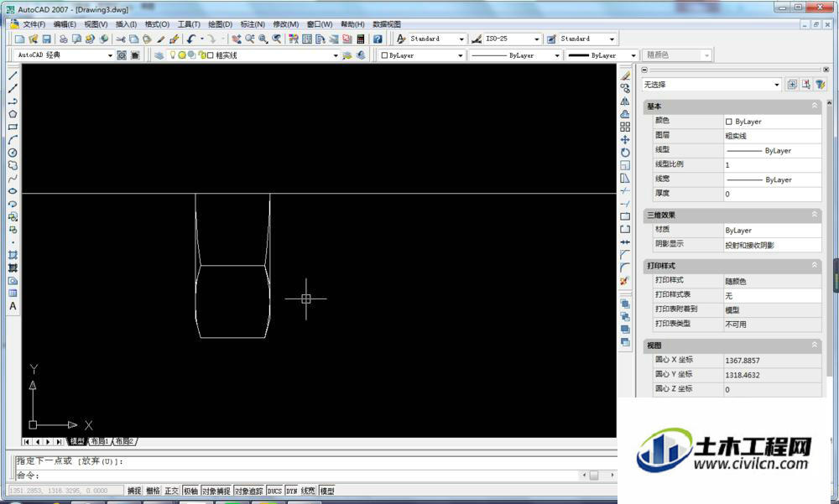839x504 pixels.
Task: Select the Erase modify tool
Action: coord(625,75)
